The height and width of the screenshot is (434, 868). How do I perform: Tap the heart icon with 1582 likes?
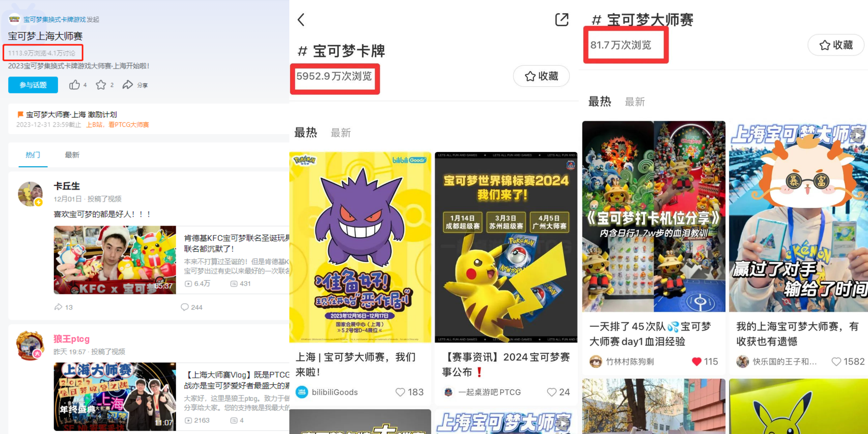pyautogui.click(x=836, y=362)
